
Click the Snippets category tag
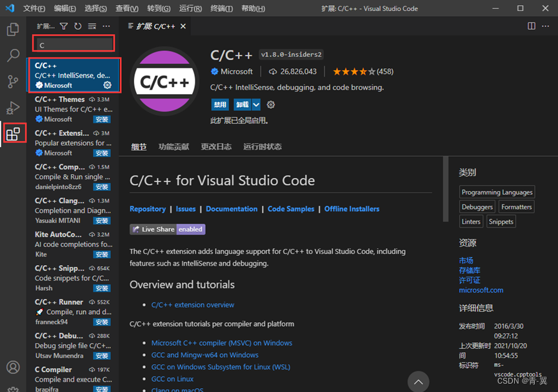[x=501, y=221]
